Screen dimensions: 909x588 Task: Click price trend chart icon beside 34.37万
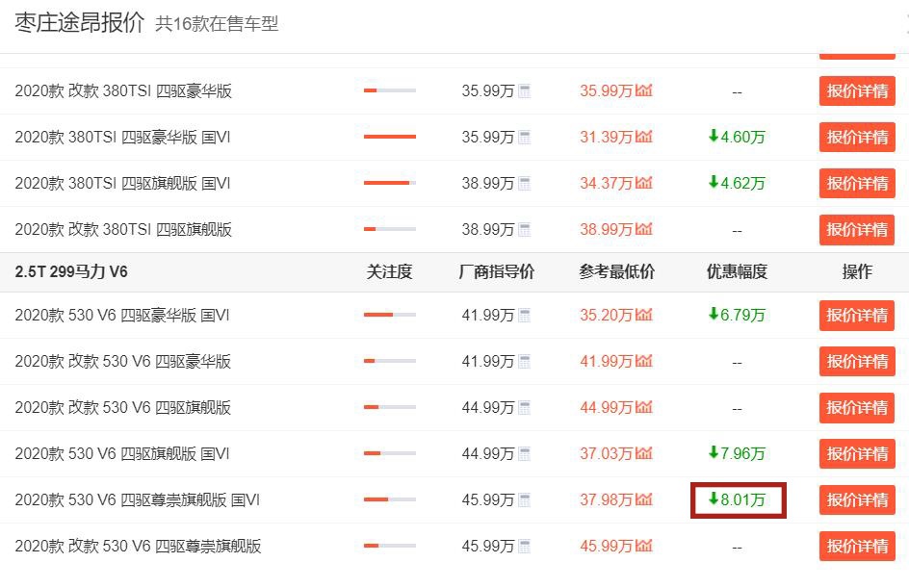pos(643,183)
